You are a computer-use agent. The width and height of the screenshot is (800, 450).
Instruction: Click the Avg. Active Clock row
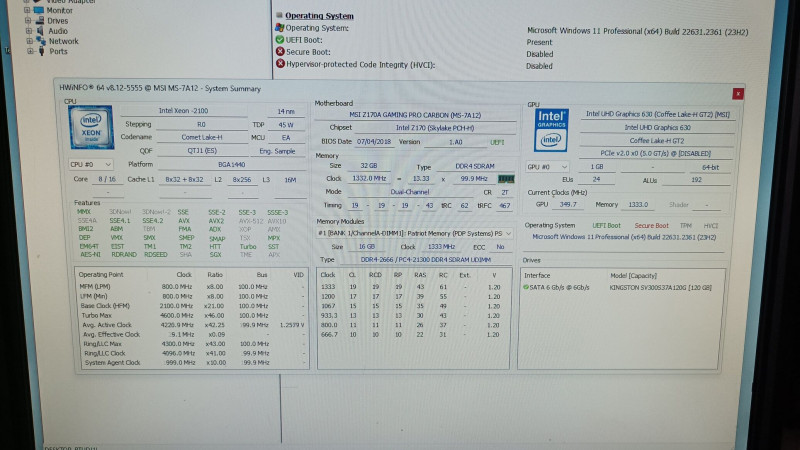[192, 324]
